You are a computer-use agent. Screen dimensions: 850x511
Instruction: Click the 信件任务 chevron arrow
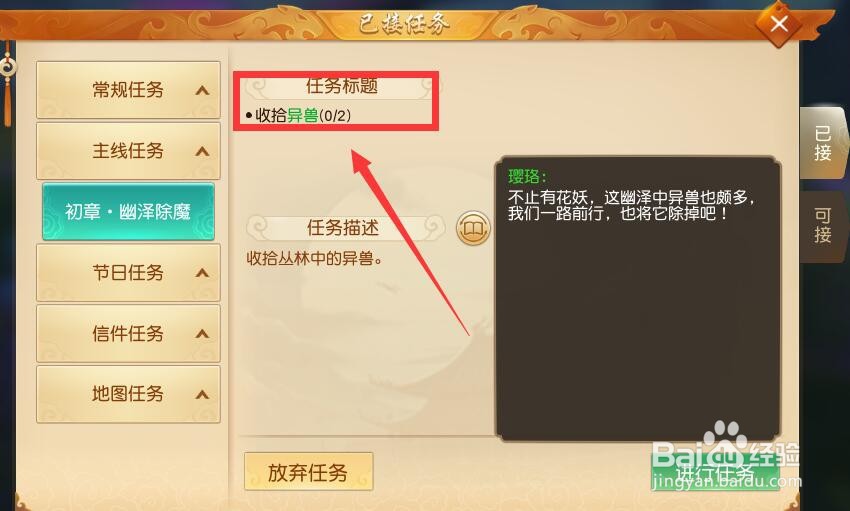click(x=202, y=334)
